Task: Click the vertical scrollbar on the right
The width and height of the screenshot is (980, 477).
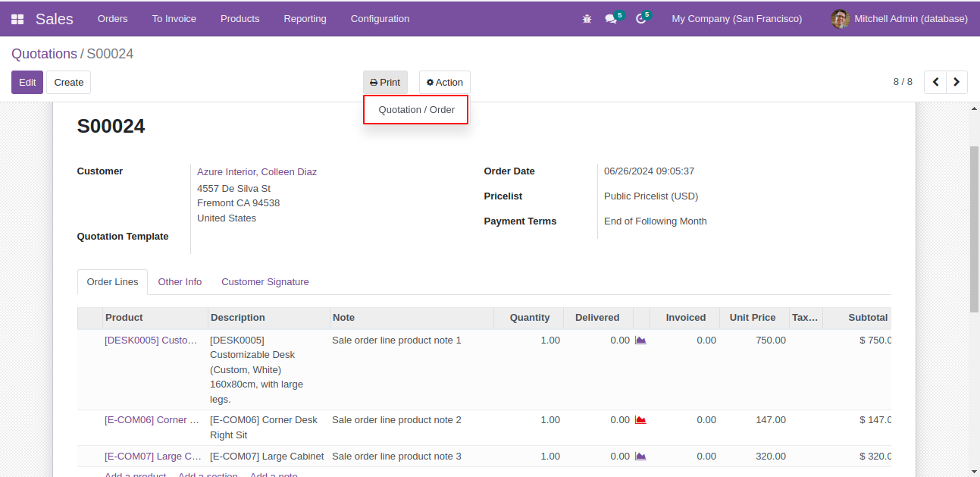Action: (x=974, y=228)
